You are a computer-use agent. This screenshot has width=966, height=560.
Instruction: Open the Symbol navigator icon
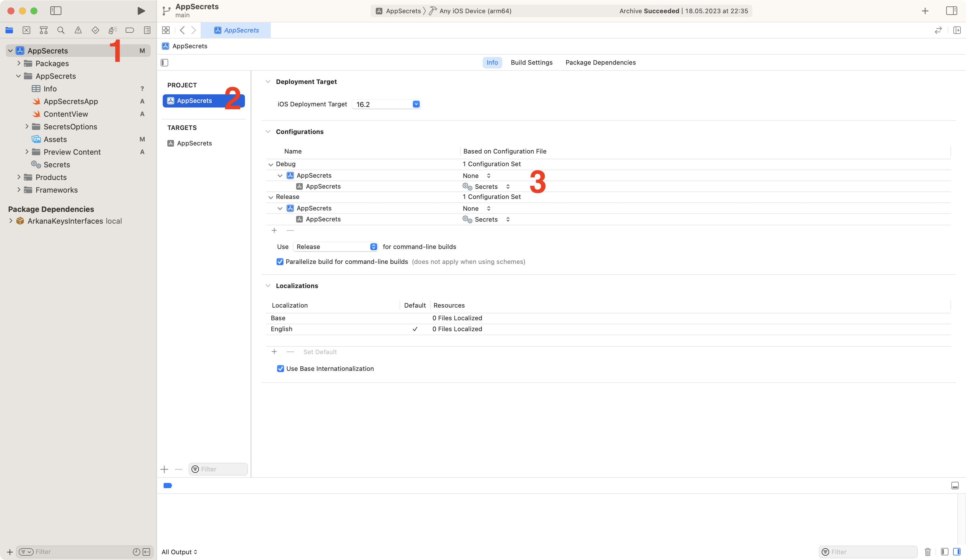pyautogui.click(x=44, y=30)
